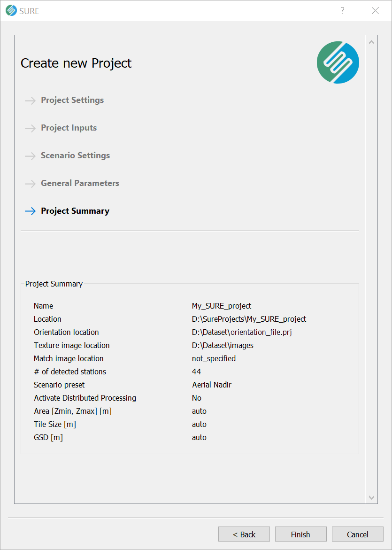Click the blue arrow beside Project Summary
The image size is (392, 550).
click(x=30, y=211)
